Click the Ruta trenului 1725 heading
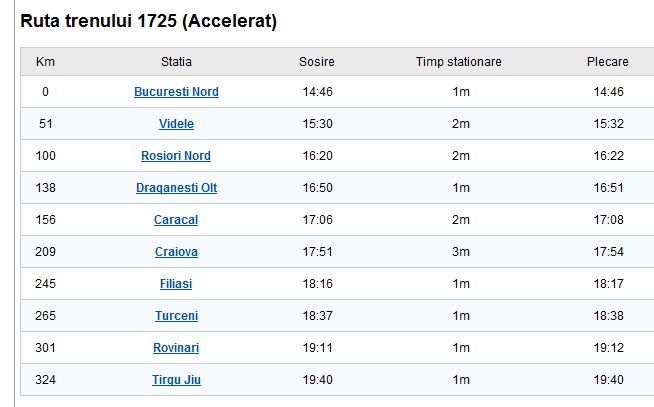Image resolution: width=654 pixels, height=407 pixels. pos(149,20)
